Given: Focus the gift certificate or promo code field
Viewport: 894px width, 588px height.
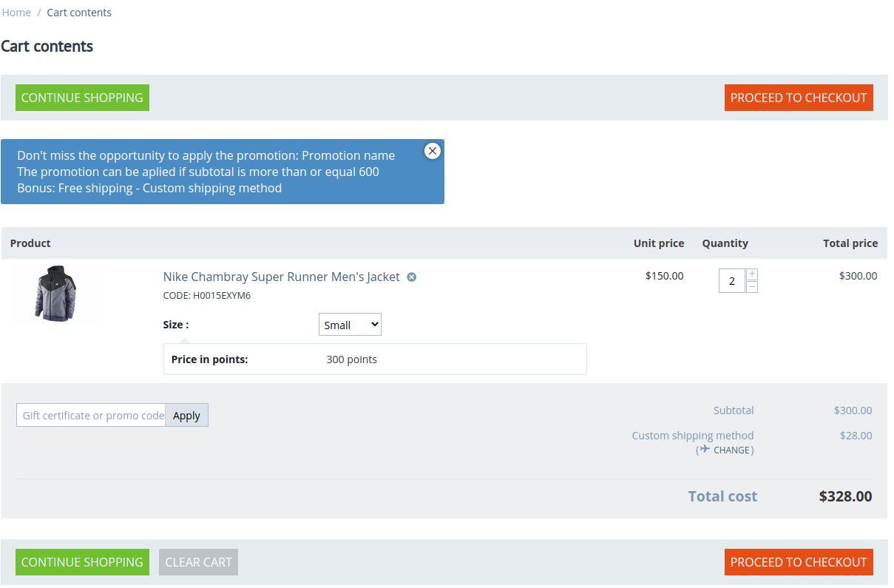Looking at the screenshot, I should (x=91, y=416).
